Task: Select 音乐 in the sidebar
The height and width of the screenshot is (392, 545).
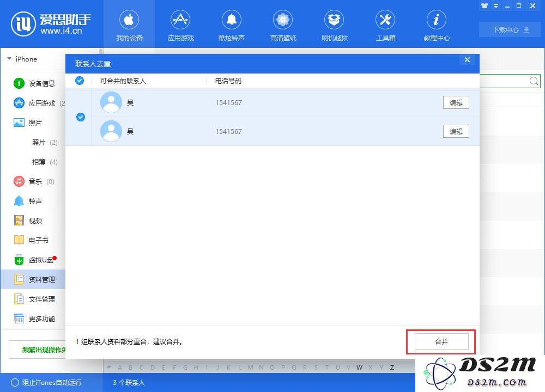Action: (34, 181)
